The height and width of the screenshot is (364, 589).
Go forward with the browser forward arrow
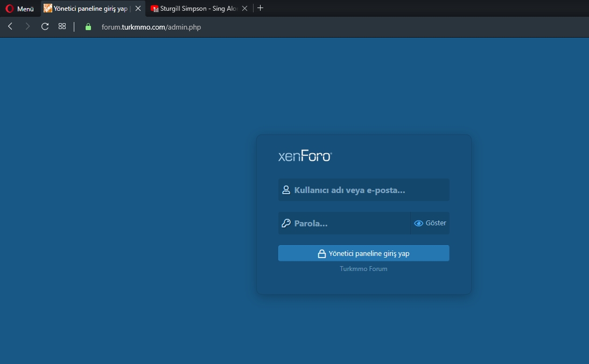click(27, 26)
